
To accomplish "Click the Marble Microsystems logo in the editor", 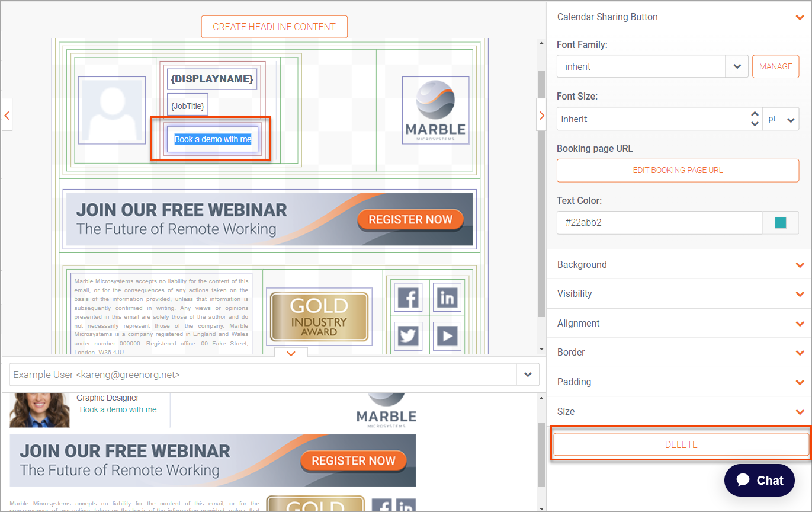I will (x=435, y=110).
